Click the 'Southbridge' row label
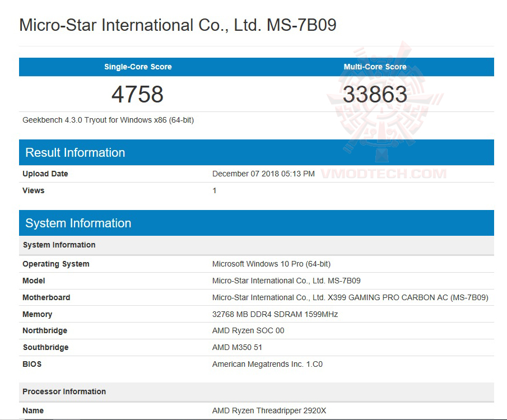This screenshot has height=420, width=507. (x=45, y=347)
